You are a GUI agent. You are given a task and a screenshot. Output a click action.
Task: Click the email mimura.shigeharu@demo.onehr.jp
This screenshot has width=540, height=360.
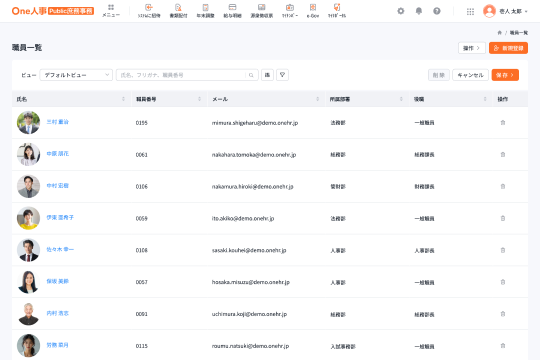[x=255, y=123]
